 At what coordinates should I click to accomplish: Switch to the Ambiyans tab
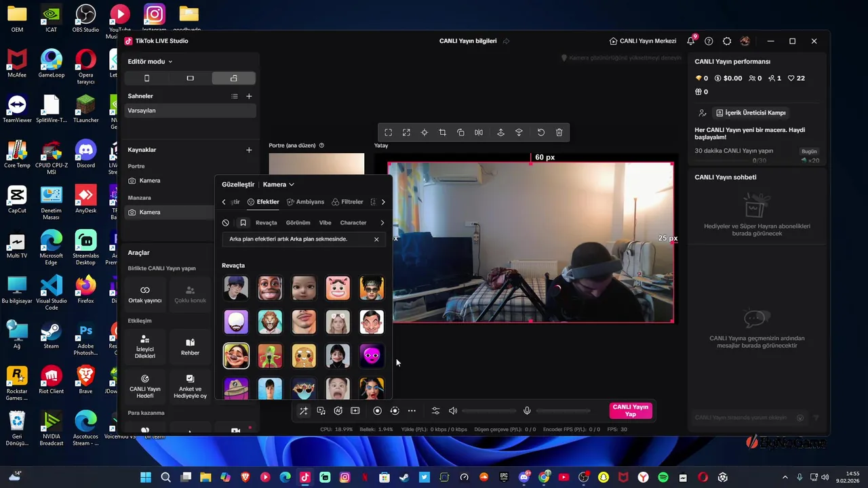[x=305, y=202]
